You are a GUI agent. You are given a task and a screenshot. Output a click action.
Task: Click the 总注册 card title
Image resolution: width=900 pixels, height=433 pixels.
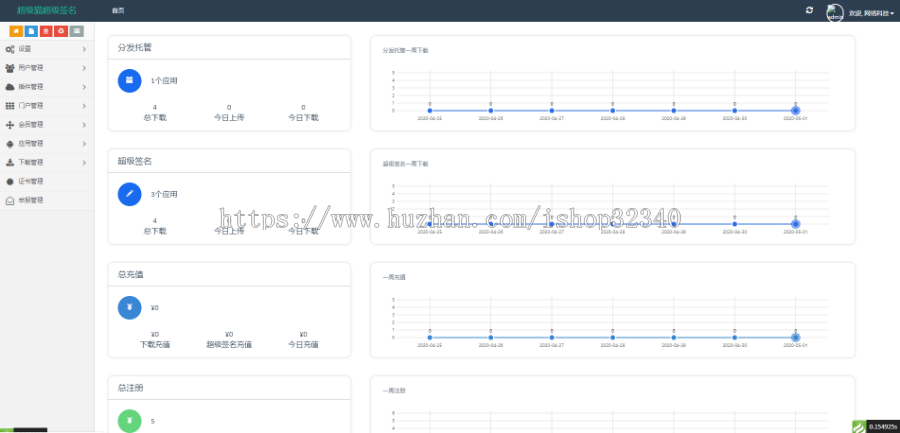[131, 388]
